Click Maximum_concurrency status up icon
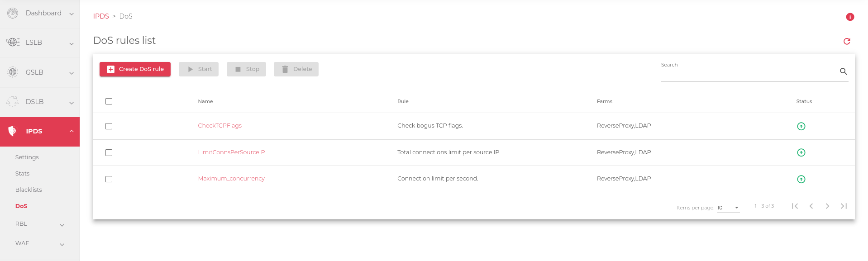This screenshot has width=868, height=261. click(801, 179)
